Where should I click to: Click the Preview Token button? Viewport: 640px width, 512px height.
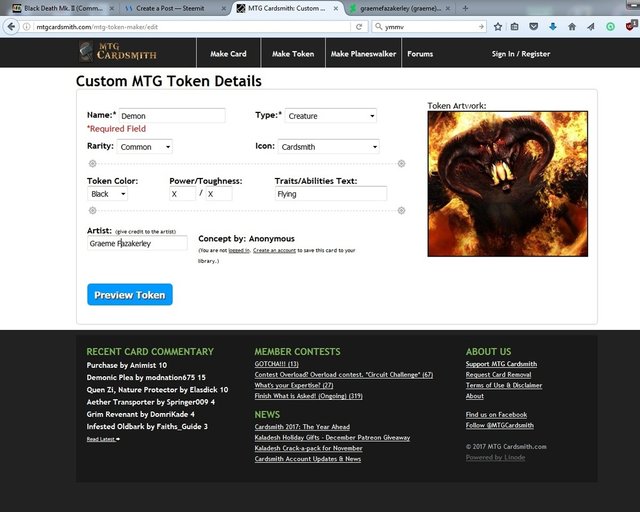130,294
